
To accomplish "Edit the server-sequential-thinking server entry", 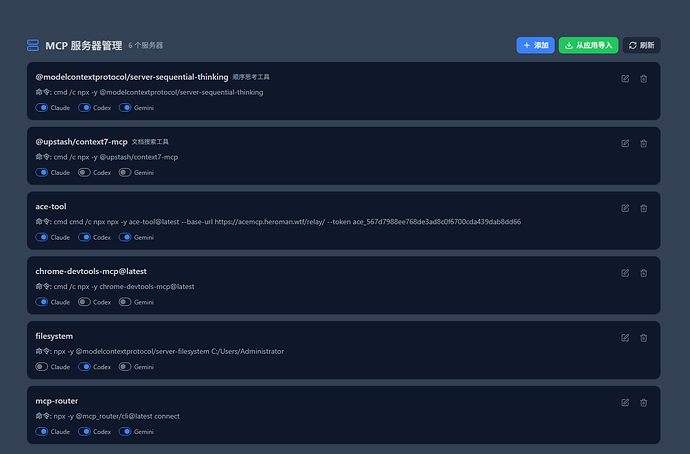I will 625,79.
